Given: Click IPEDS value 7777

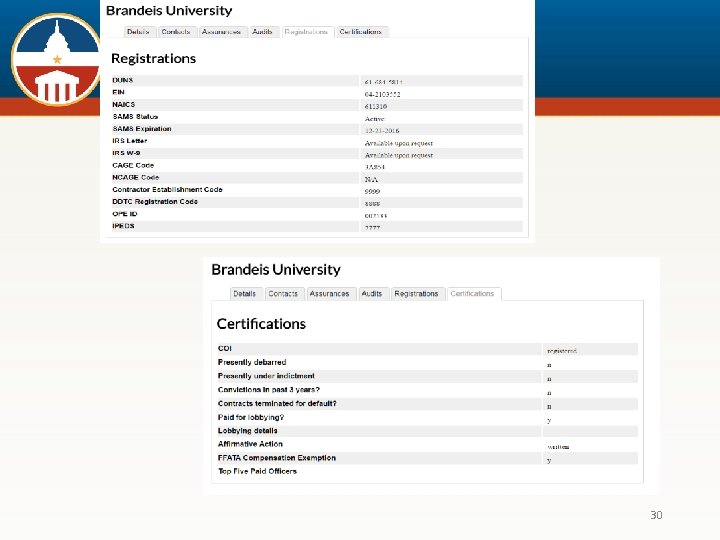Looking at the screenshot, I should [372, 228].
